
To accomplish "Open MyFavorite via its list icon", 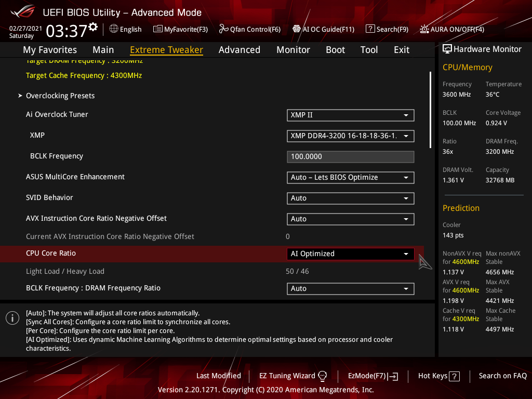I will pyautogui.click(x=158, y=29).
